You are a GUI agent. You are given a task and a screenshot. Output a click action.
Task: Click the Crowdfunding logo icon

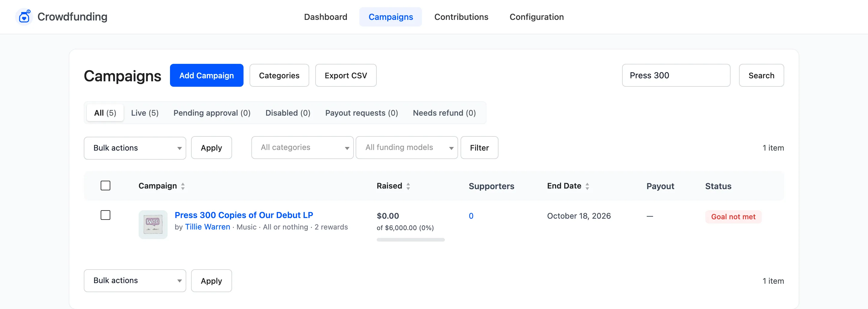pyautogui.click(x=24, y=17)
